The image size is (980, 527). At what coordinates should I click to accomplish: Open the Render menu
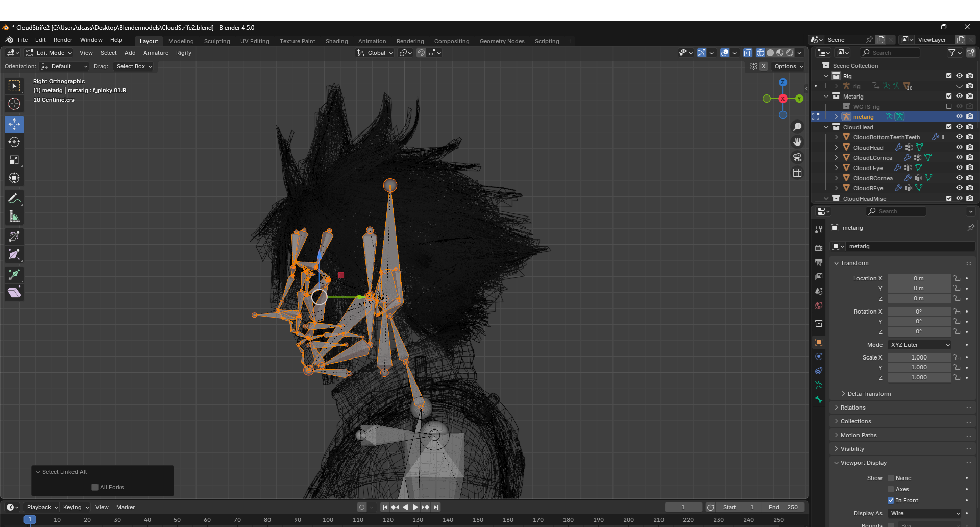point(63,40)
